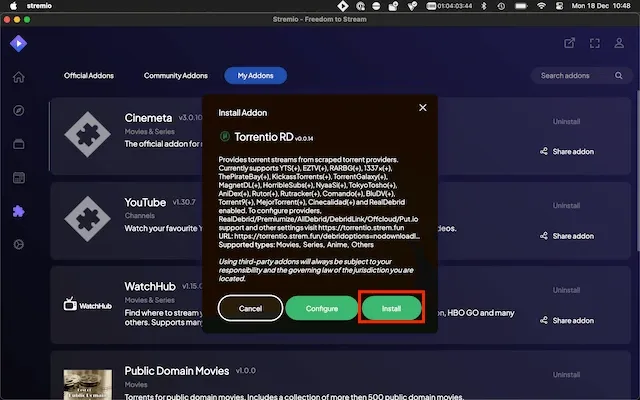This screenshot has height=400, width=640.
Task: Close the Install Addon dialog with X
Action: click(423, 107)
